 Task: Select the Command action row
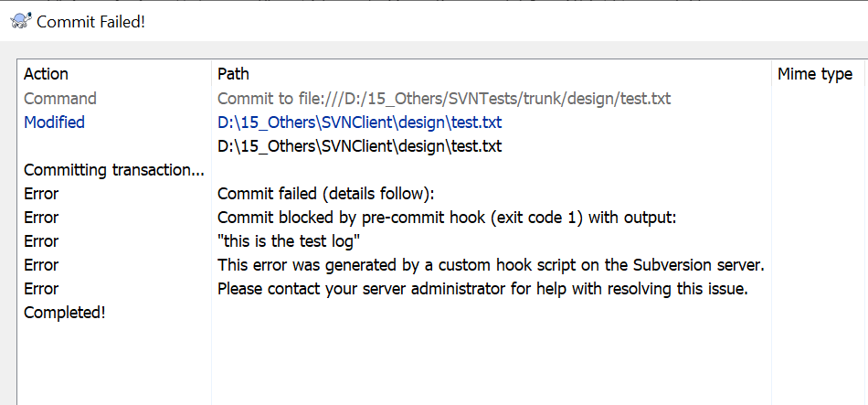60,98
